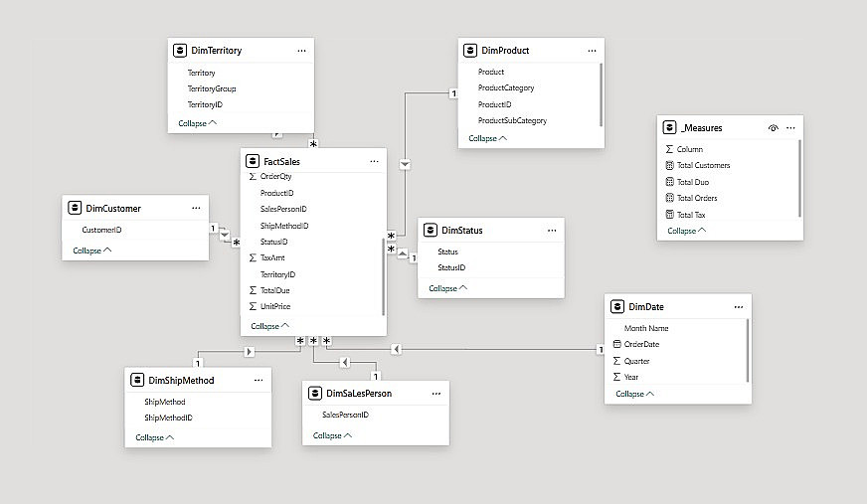Viewport: 867px width, 504px height.
Task: Collapse the FactSales table card
Action: click(x=269, y=326)
